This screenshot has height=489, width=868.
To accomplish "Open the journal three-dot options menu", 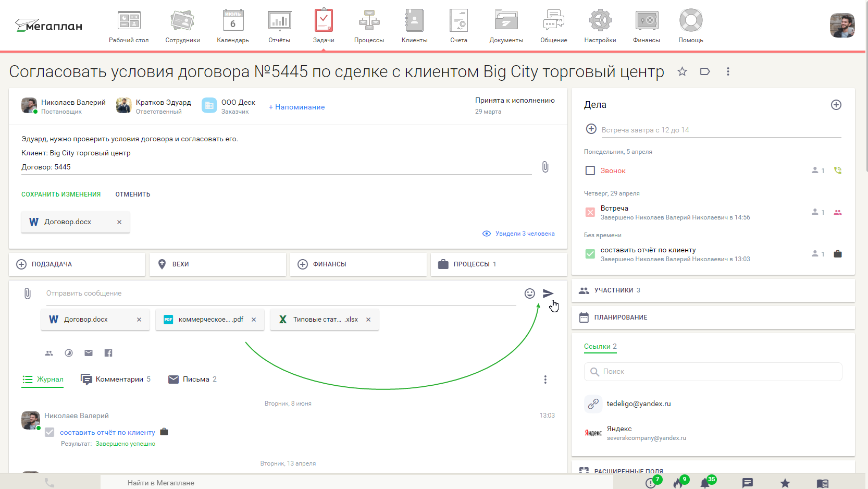I will click(x=545, y=380).
